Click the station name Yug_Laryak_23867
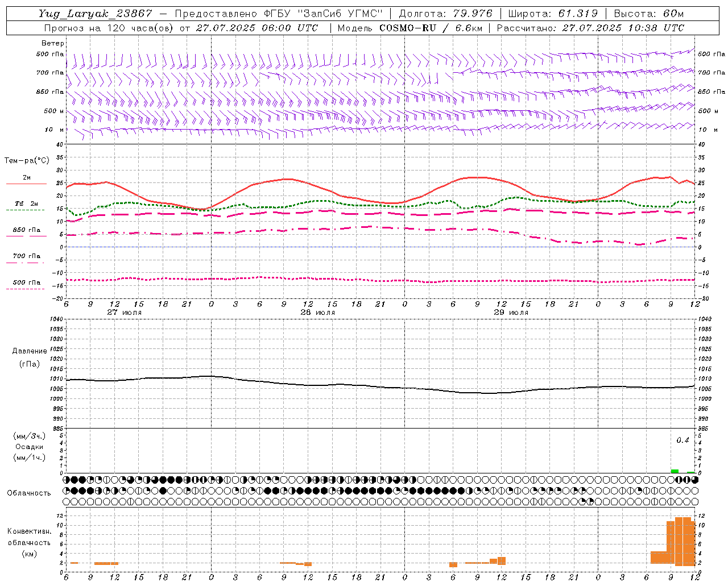This screenshot has height=582, width=728. [x=96, y=14]
